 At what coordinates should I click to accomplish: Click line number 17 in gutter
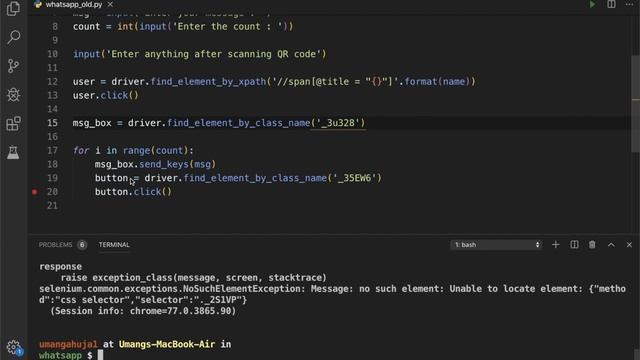click(52, 151)
